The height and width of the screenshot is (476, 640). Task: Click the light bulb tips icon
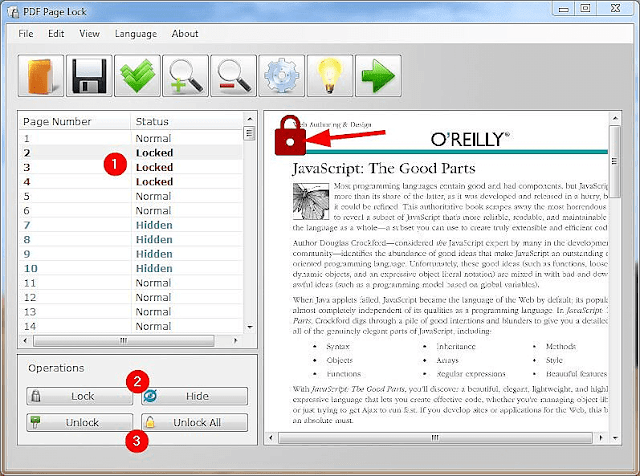point(330,76)
